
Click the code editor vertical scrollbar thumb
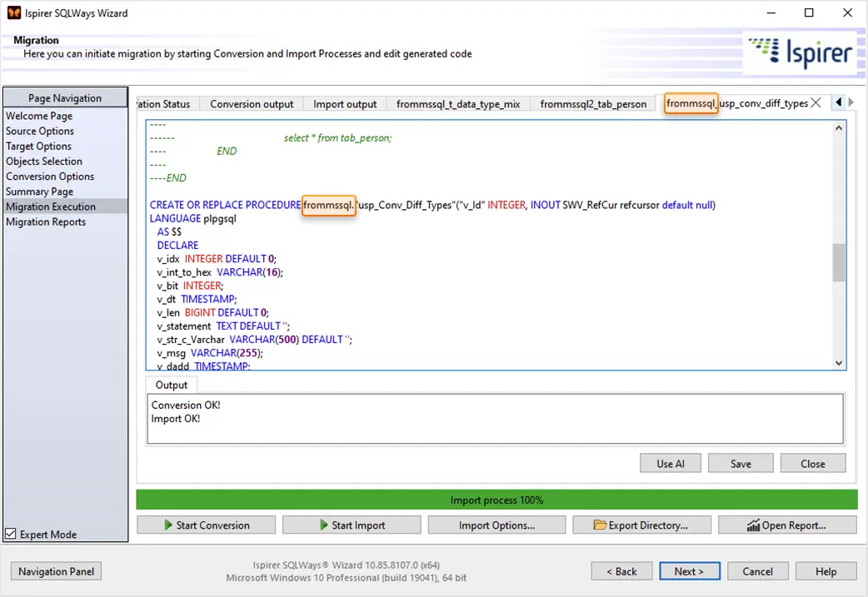click(x=839, y=262)
